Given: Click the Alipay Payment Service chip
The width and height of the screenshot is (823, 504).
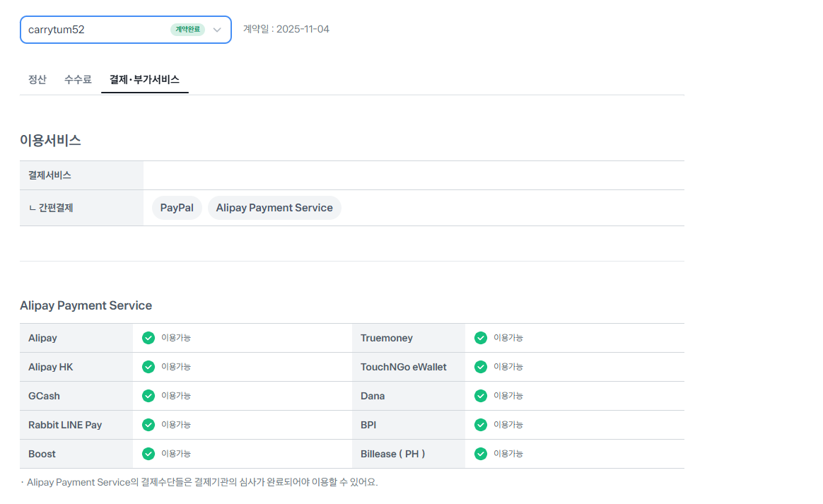Looking at the screenshot, I should 274,208.
